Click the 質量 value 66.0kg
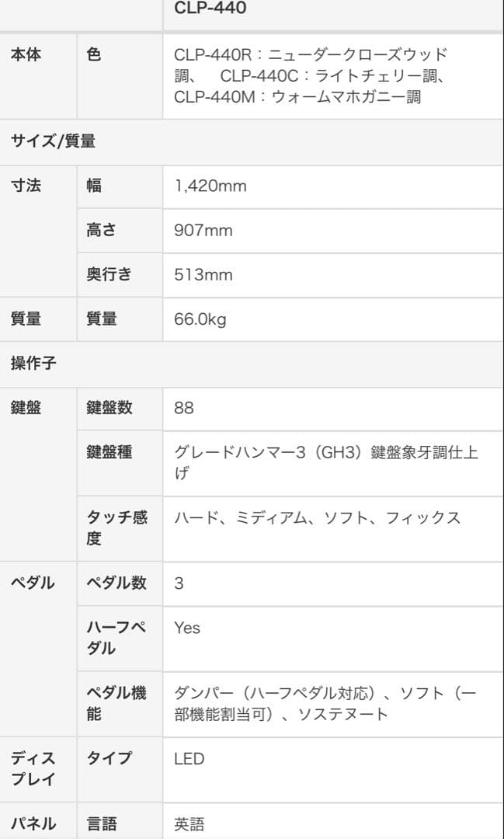Image resolution: width=504 pixels, height=839 pixels. point(200,319)
